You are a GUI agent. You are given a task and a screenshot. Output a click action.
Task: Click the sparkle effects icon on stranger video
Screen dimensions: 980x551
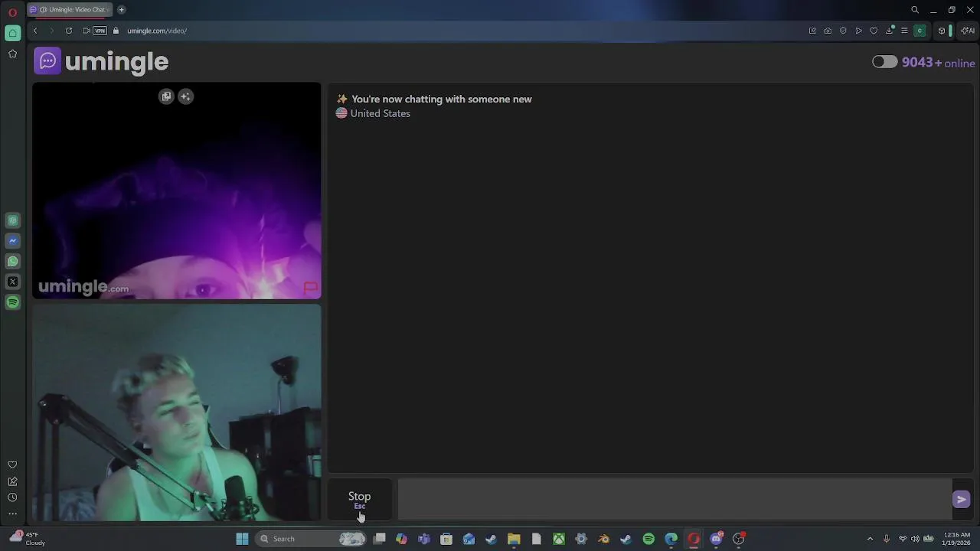[x=185, y=96]
